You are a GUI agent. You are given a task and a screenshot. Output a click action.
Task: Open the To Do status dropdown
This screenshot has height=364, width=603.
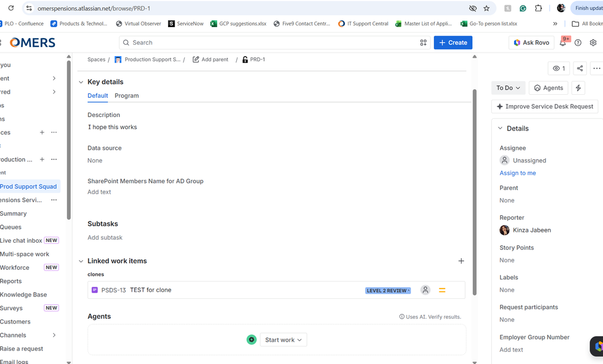tap(508, 88)
